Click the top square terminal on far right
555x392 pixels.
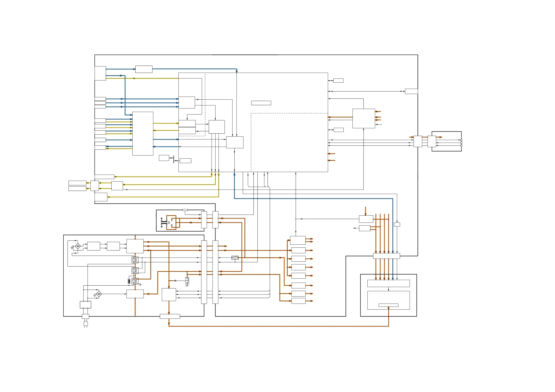point(461,140)
